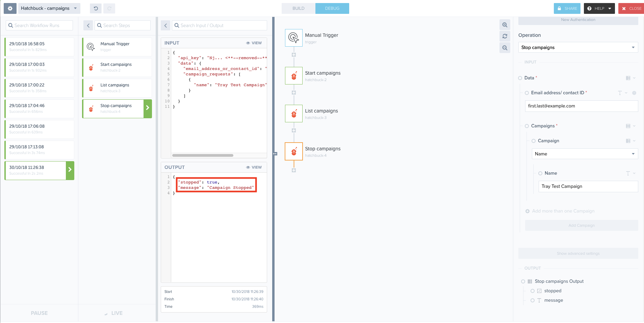Click the undo arrow icon
644x323 pixels.
96,8
